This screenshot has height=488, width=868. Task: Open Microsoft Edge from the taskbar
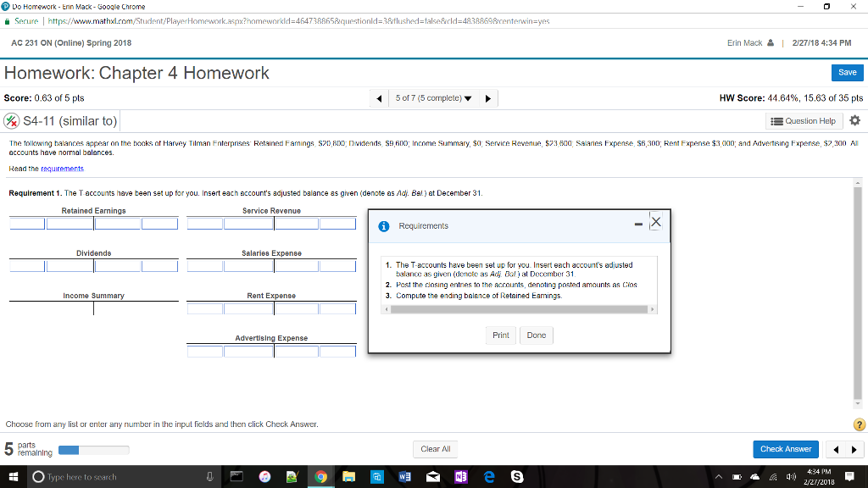tap(489, 476)
